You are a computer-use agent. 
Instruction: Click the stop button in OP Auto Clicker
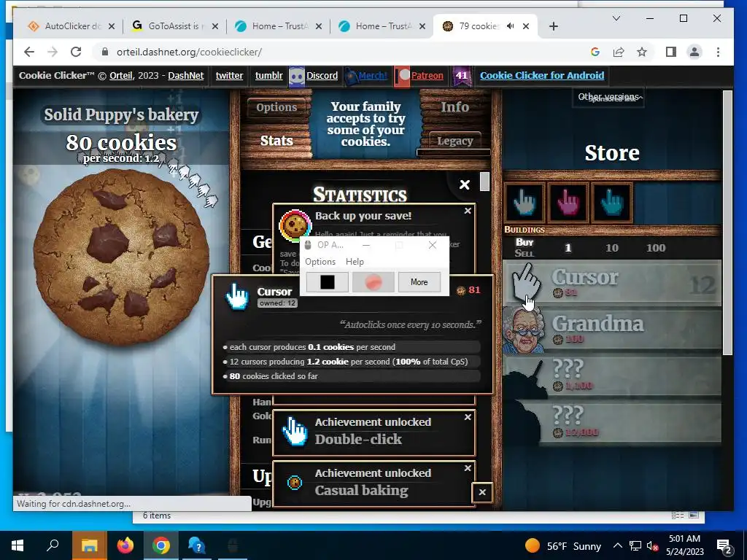coord(328,282)
